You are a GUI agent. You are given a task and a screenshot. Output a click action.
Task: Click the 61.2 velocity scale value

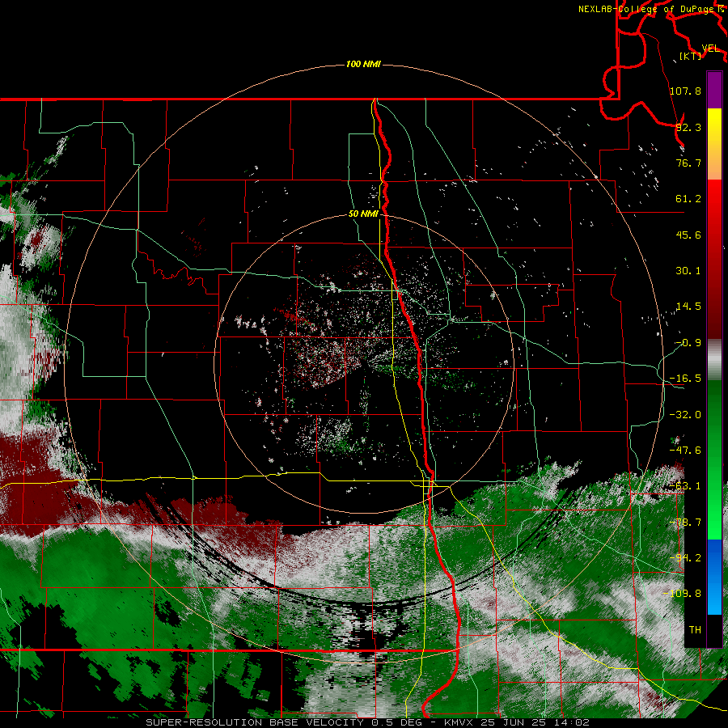[x=688, y=199]
